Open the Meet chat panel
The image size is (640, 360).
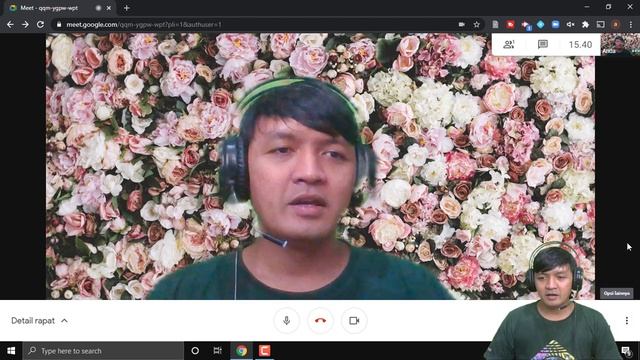[x=542, y=44]
